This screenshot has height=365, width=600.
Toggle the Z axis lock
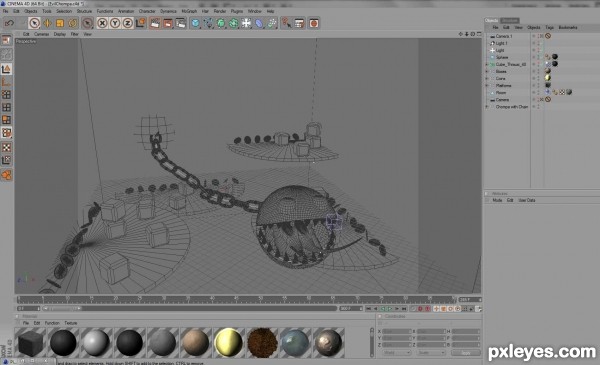(127, 23)
